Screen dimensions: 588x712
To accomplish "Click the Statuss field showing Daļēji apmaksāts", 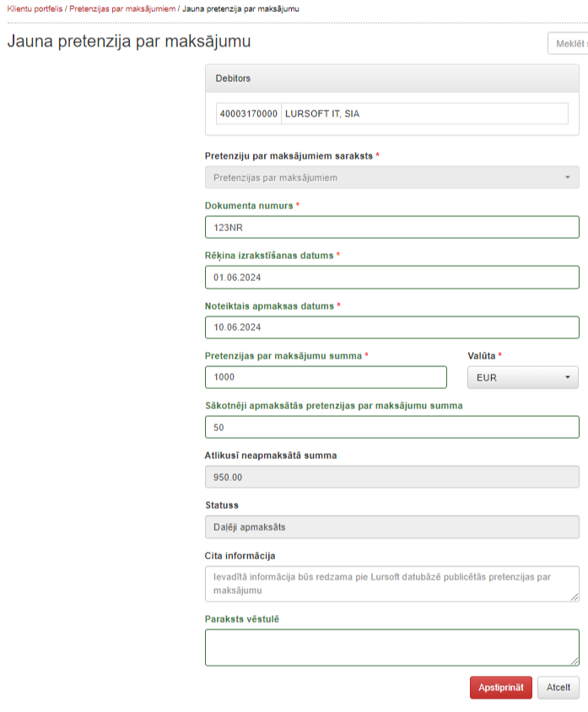I will (391, 527).
